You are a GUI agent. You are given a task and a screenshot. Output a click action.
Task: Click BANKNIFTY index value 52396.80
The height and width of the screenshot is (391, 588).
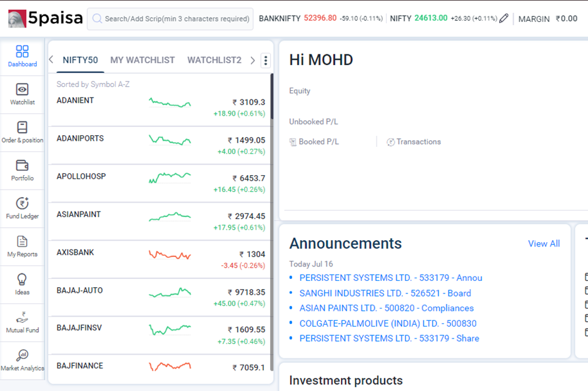[320, 18]
